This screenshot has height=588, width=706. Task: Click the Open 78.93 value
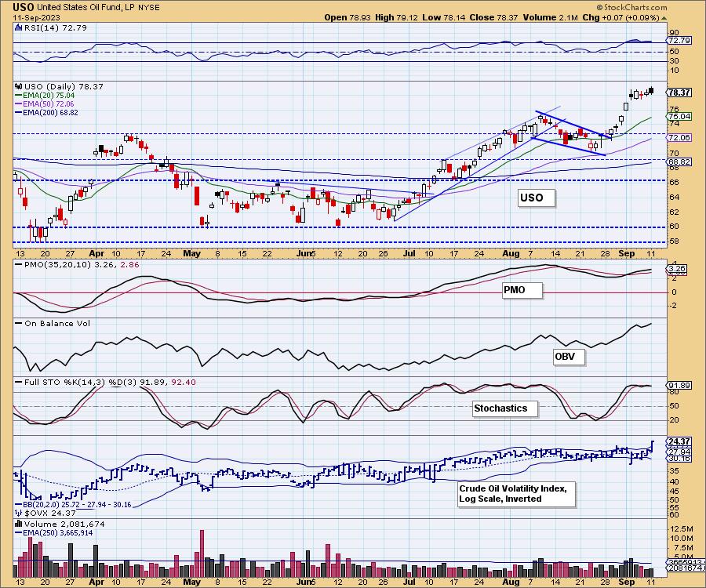point(348,17)
